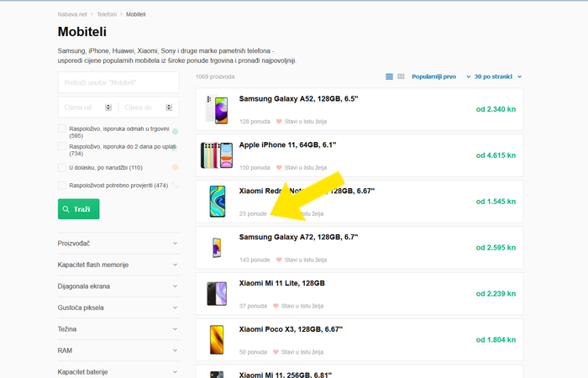Open Samsung Galaxy A72 product image
Screen dimensions: 588x378
point(217,248)
